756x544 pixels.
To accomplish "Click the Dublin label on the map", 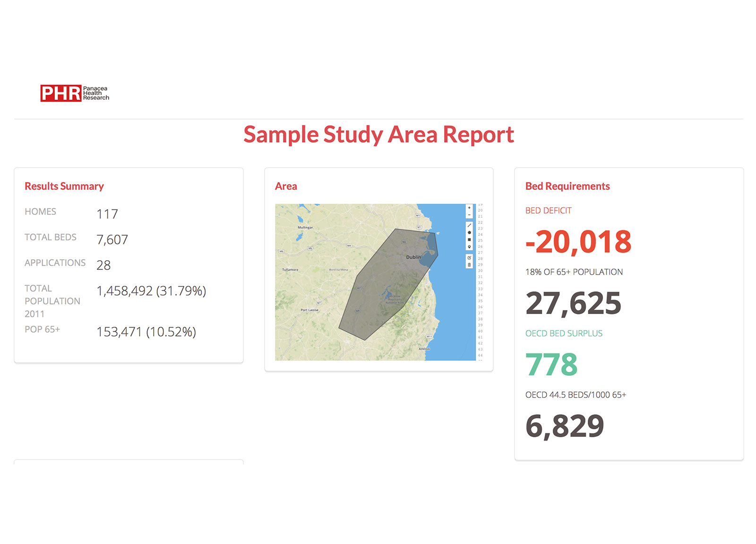I will tap(413, 257).
